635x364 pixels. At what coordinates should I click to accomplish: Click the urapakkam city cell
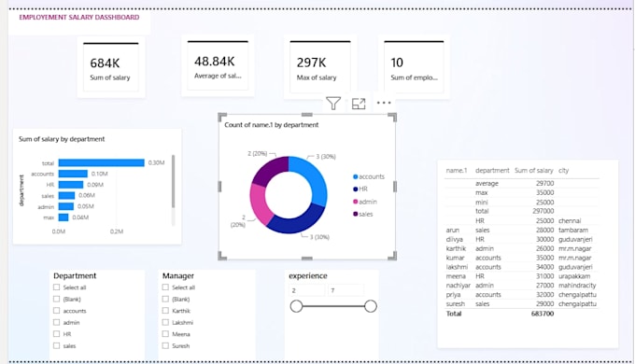574,276
